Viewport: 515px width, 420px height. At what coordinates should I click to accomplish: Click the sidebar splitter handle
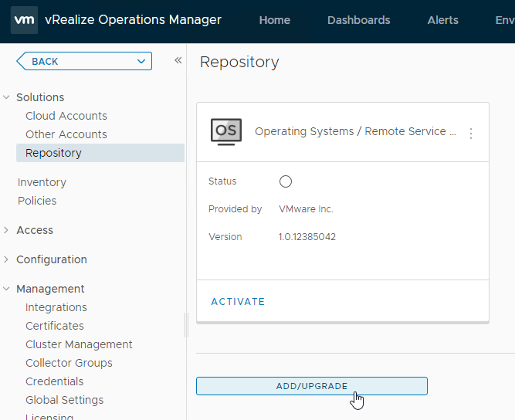186,325
